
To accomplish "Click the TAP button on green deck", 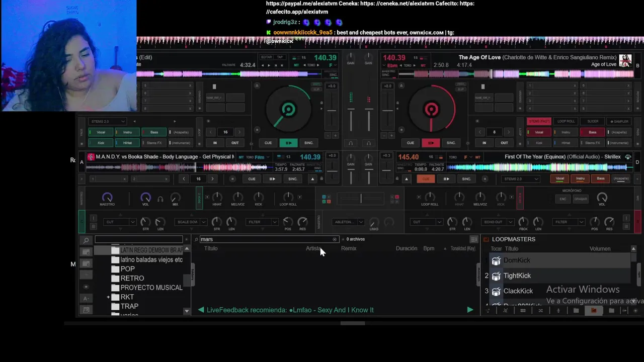I will click(x=280, y=57).
